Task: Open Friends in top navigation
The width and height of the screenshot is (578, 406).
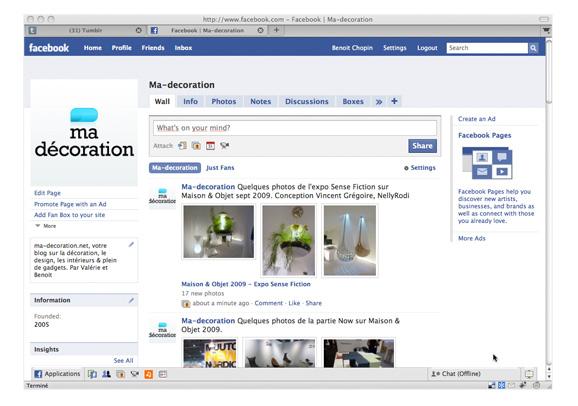Action: point(153,48)
